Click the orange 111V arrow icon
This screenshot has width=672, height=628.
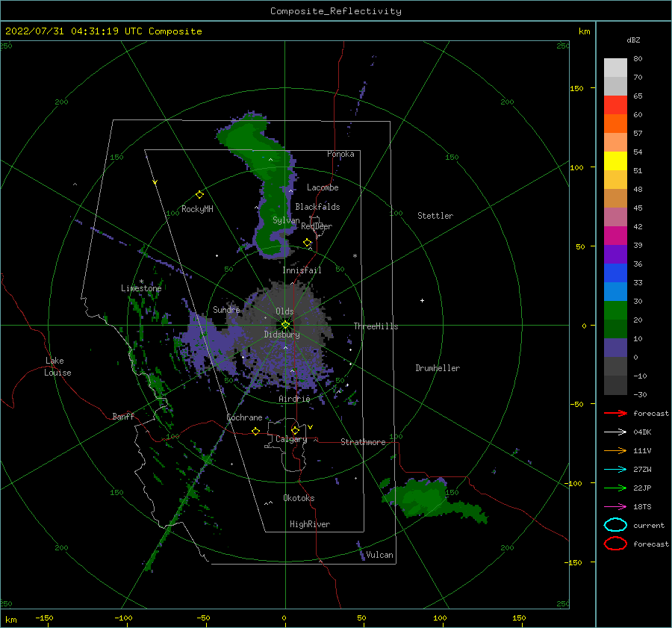615,450
